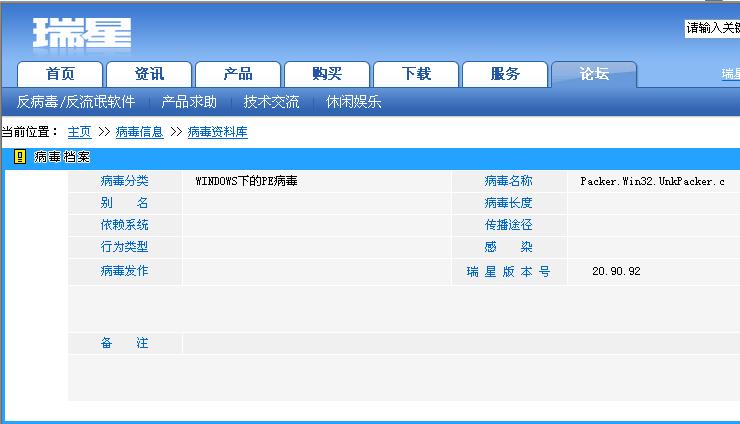
Task: Click the partially visible 瑞星 link at right
Action: (x=731, y=74)
